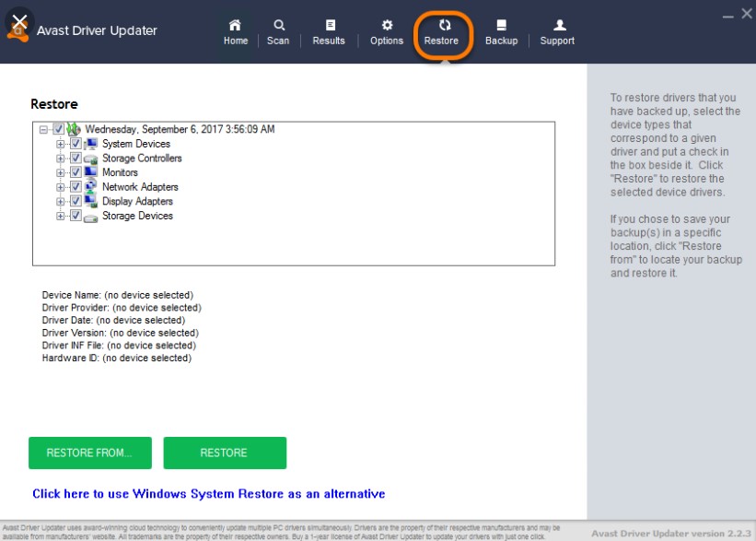Image resolution: width=756 pixels, height=541 pixels.
Task: Click the Display Adapters icon
Action: (x=90, y=201)
